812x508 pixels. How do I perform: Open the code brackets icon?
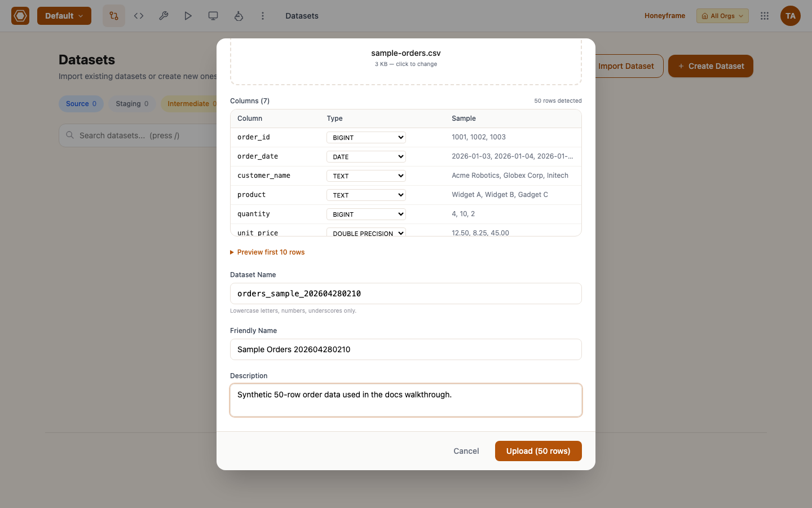click(139, 16)
